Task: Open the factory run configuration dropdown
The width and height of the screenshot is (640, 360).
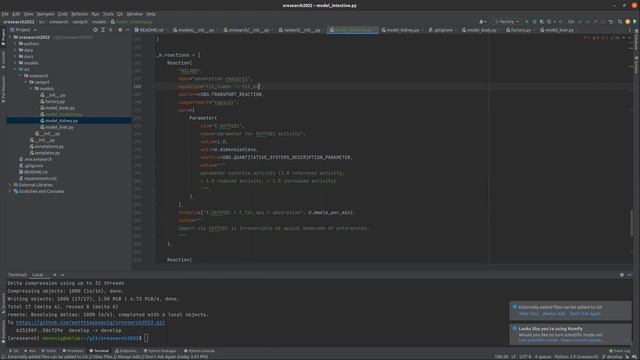Action: (507, 22)
